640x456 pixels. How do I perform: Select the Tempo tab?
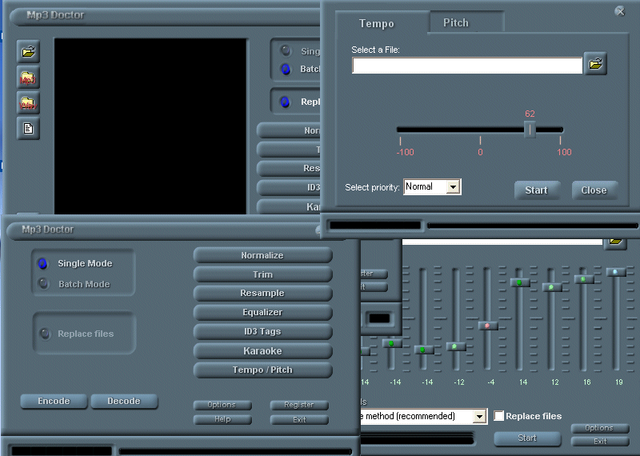pos(376,23)
